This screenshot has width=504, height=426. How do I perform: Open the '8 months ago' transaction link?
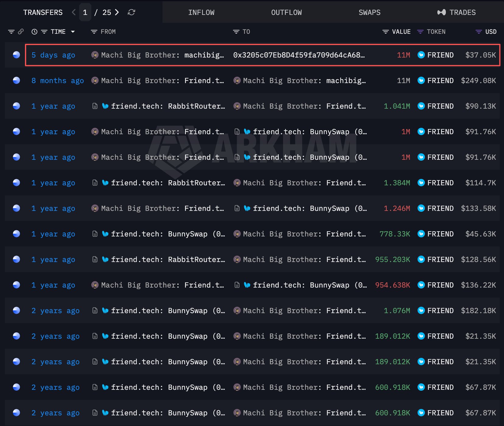pyautogui.click(x=58, y=81)
